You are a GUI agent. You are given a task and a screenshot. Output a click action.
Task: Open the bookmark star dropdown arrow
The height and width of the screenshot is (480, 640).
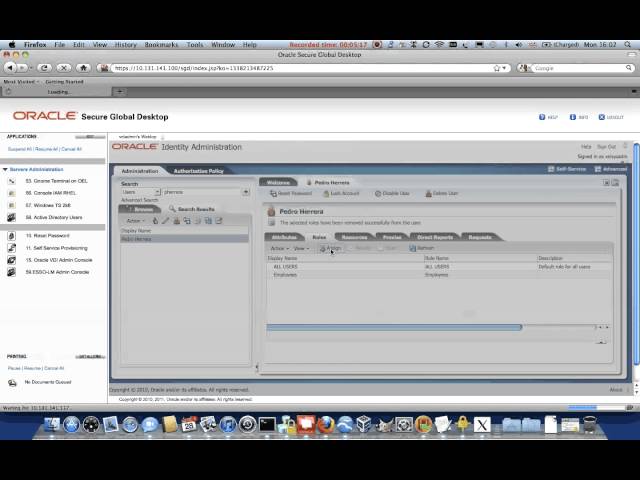[x=504, y=68]
